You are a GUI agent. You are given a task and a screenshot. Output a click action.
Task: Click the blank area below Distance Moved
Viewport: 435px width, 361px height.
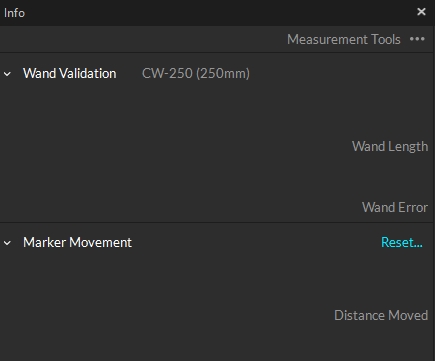point(217,343)
